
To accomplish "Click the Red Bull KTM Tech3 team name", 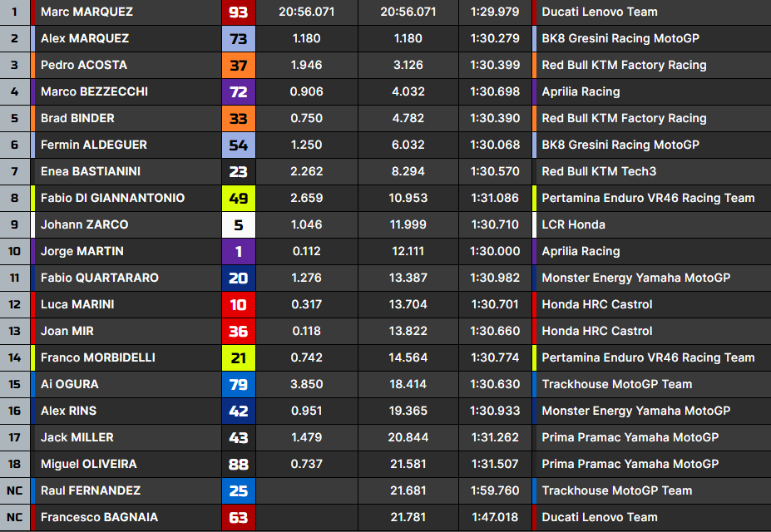I will point(599,172).
